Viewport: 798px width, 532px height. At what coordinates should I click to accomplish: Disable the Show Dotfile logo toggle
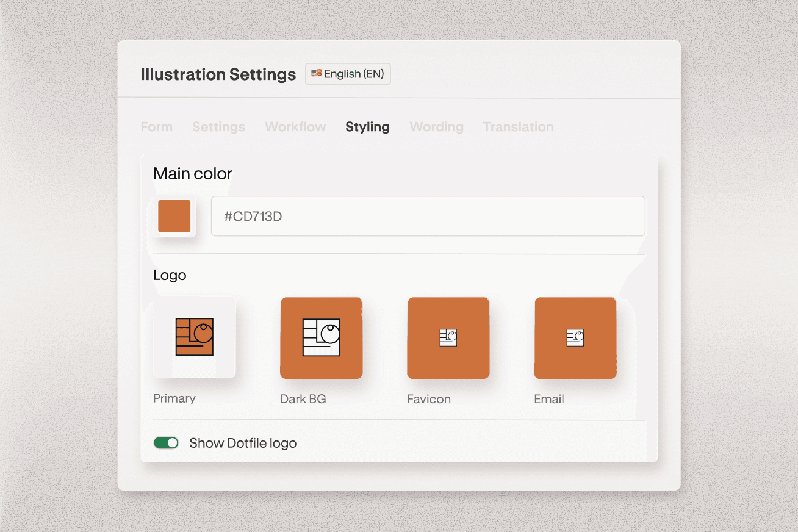pos(166,443)
